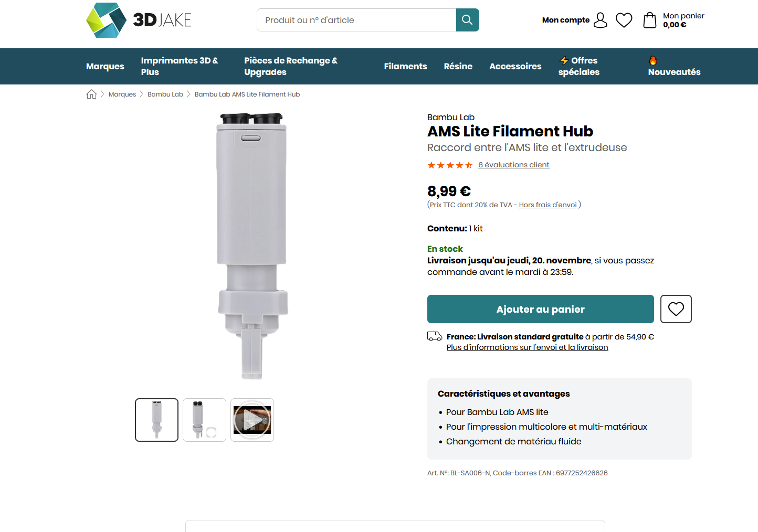The width and height of the screenshot is (758, 532).
Task: Click Ajouter au panier button
Action: (540, 309)
